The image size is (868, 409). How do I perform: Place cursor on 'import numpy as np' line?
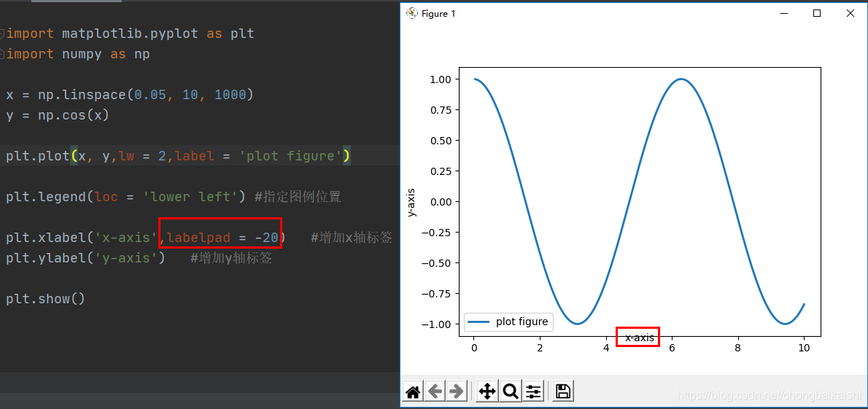click(x=78, y=54)
